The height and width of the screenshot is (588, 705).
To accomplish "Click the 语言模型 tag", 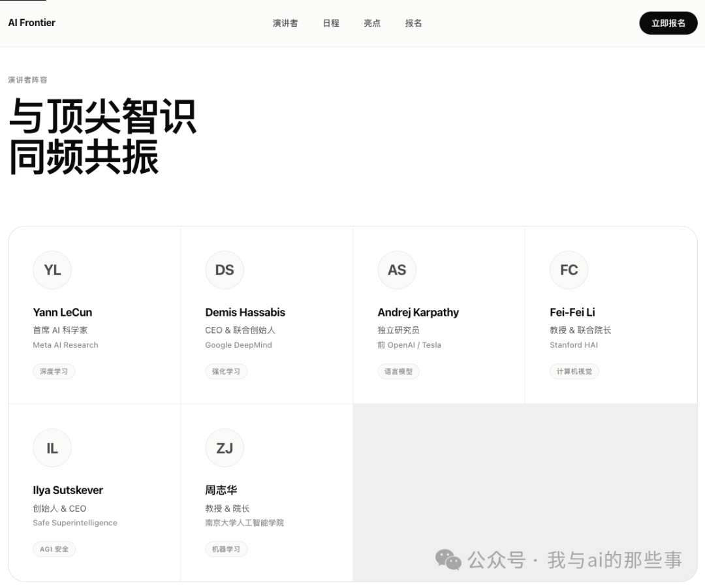I will tap(398, 371).
